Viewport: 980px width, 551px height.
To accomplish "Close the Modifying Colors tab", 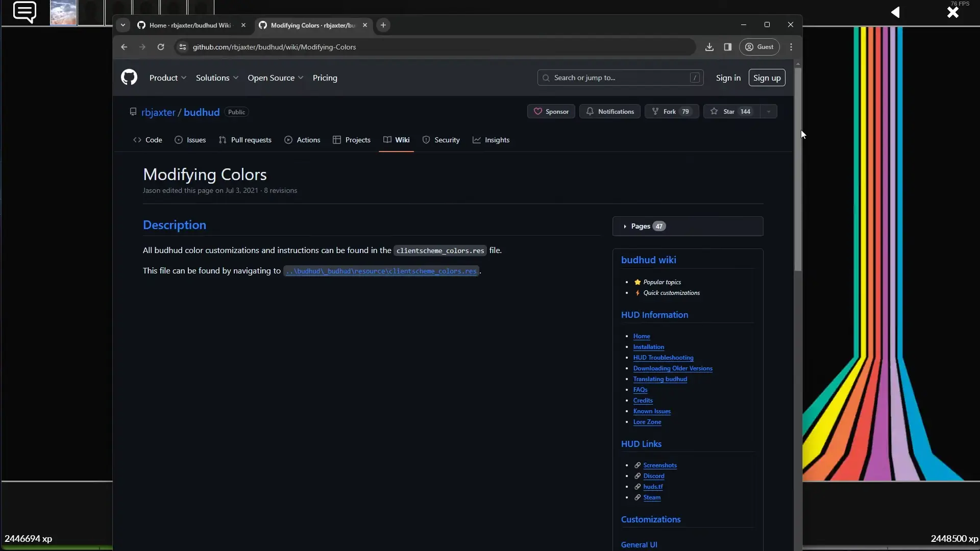I will [365, 25].
